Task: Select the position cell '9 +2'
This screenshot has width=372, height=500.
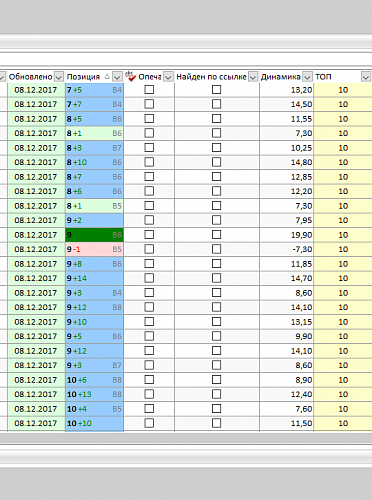Action: [94, 220]
